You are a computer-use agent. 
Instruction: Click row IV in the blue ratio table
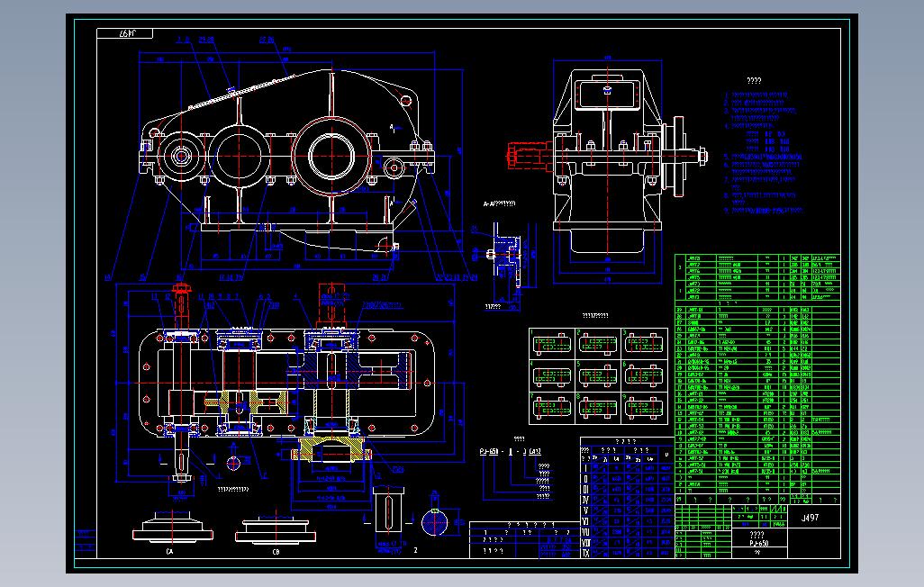[x=627, y=499]
